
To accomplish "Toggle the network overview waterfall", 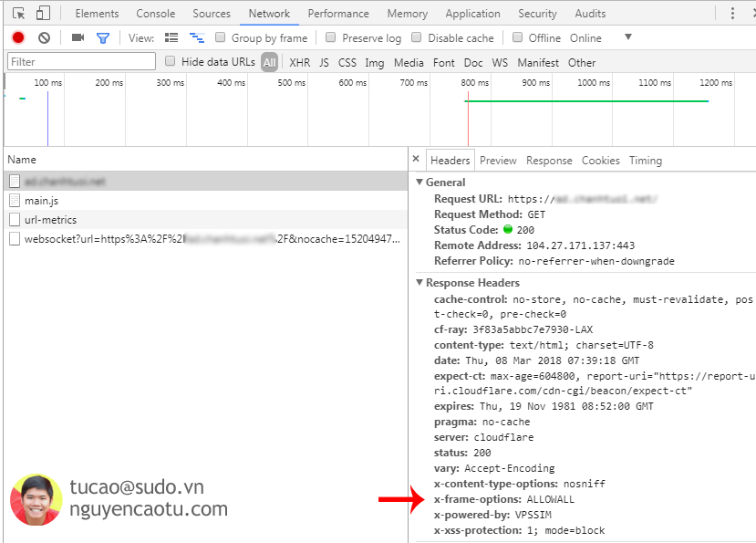I will (x=197, y=37).
